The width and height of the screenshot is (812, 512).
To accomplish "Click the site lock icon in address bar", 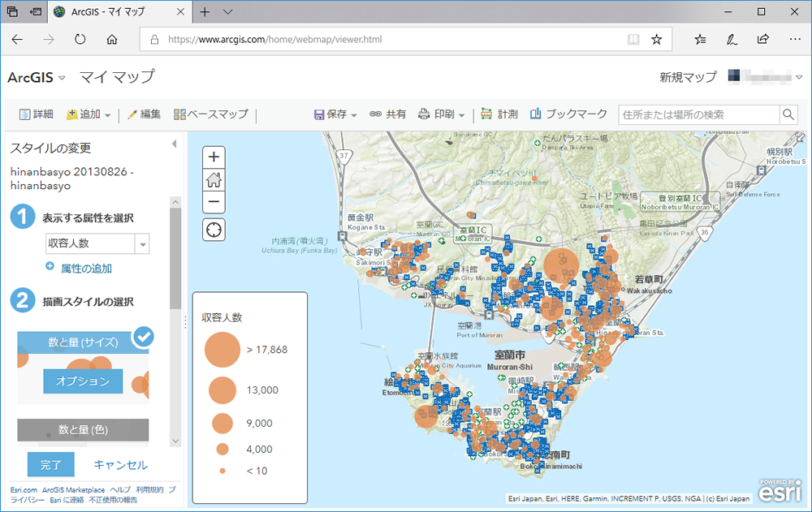I will click(x=154, y=39).
